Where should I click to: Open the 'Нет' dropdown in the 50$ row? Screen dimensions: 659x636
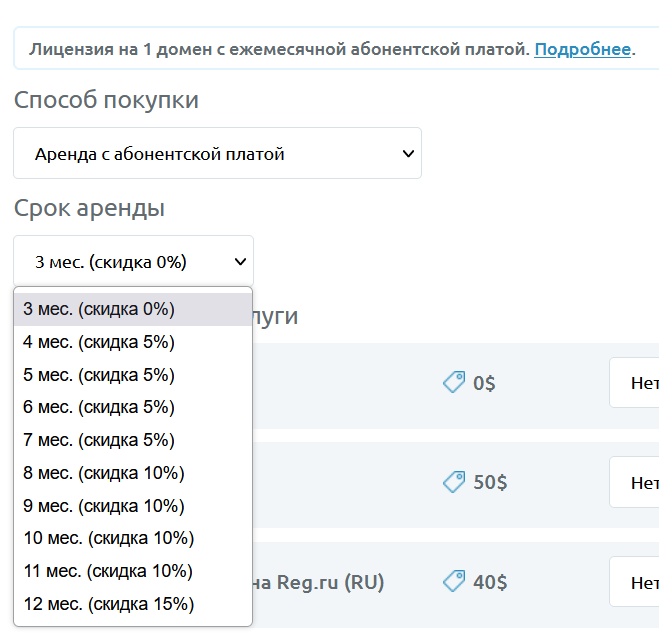(x=634, y=482)
